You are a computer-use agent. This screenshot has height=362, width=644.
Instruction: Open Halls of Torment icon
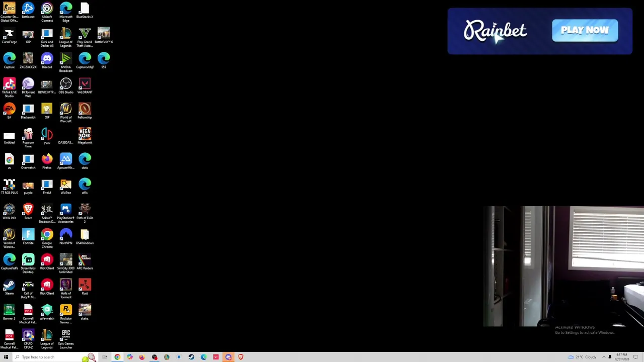[x=66, y=289]
